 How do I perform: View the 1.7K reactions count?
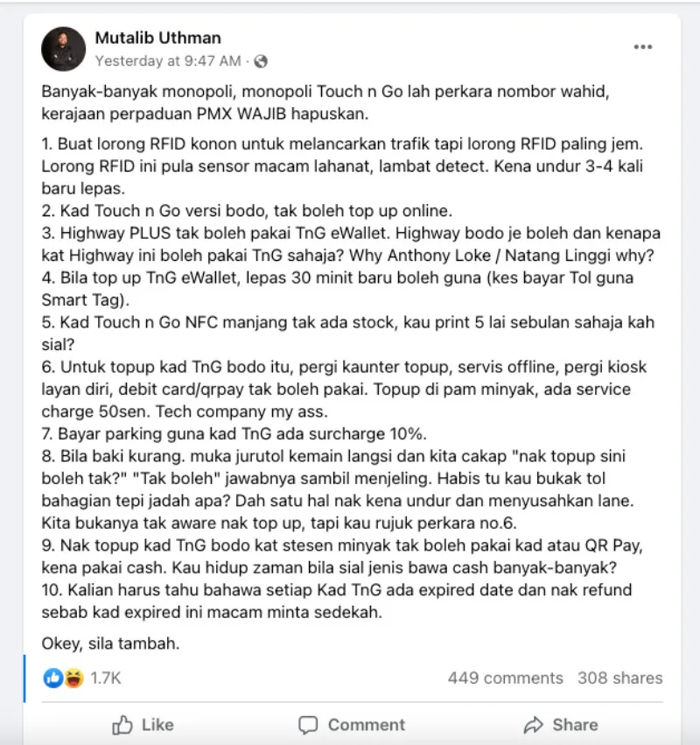(x=105, y=678)
